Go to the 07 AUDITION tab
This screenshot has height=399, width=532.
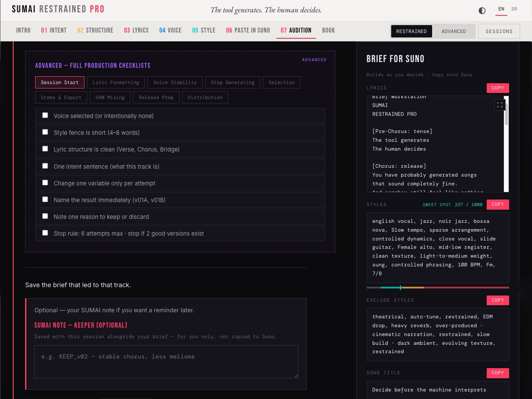(x=296, y=30)
